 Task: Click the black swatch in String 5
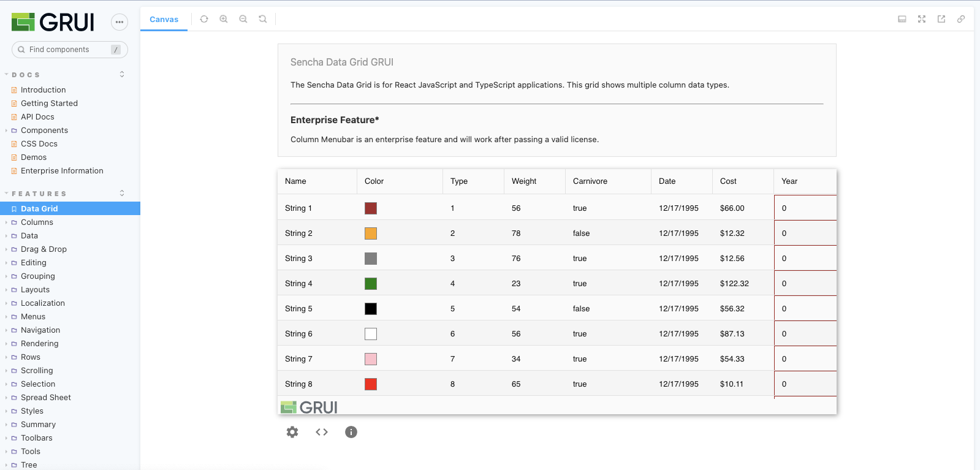pyautogui.click(x=371, y=309)
